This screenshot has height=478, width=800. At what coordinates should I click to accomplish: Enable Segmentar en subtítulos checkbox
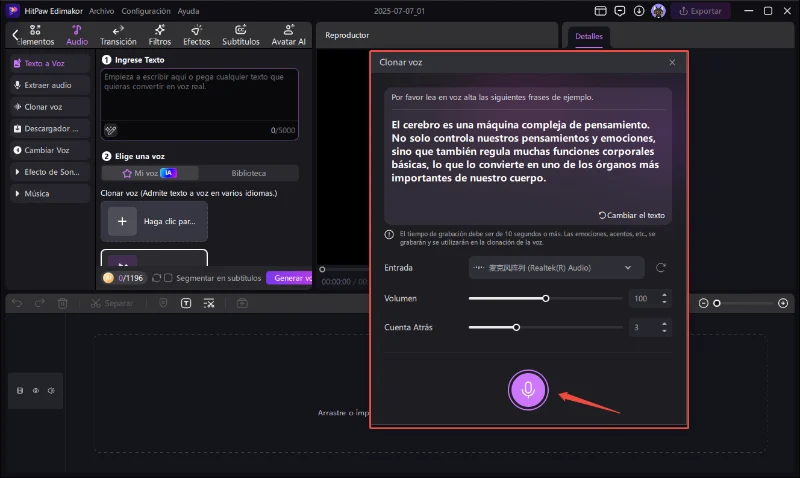168,278
